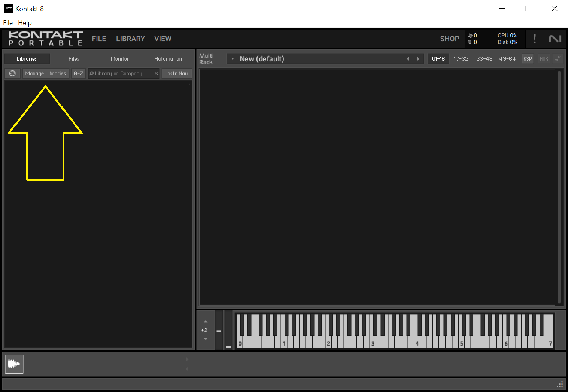Clear the library search with the X icon

[x=156, y=73]
